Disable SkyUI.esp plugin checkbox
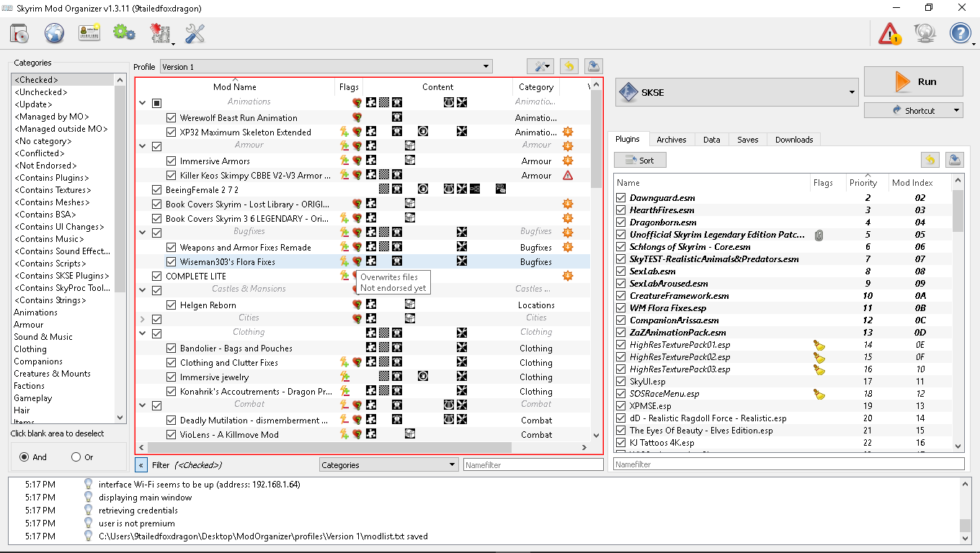The image size is (980, 553). [x=621, y=382]
